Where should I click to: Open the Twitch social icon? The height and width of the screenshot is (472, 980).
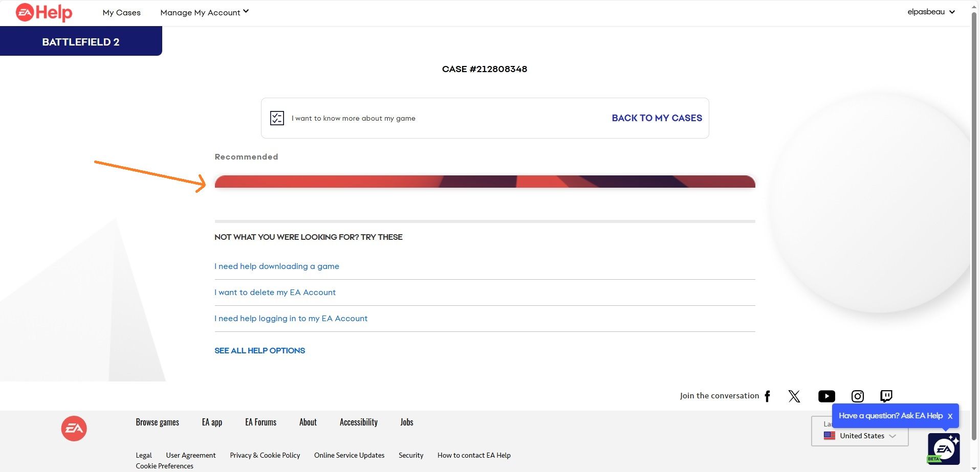click(x=886, y=396)
